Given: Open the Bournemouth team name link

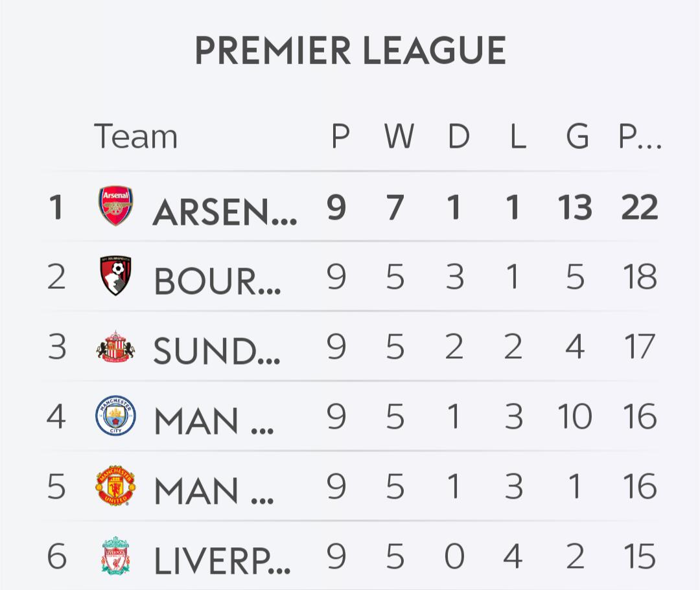Looking at the screenshot, I should point(217,280).
